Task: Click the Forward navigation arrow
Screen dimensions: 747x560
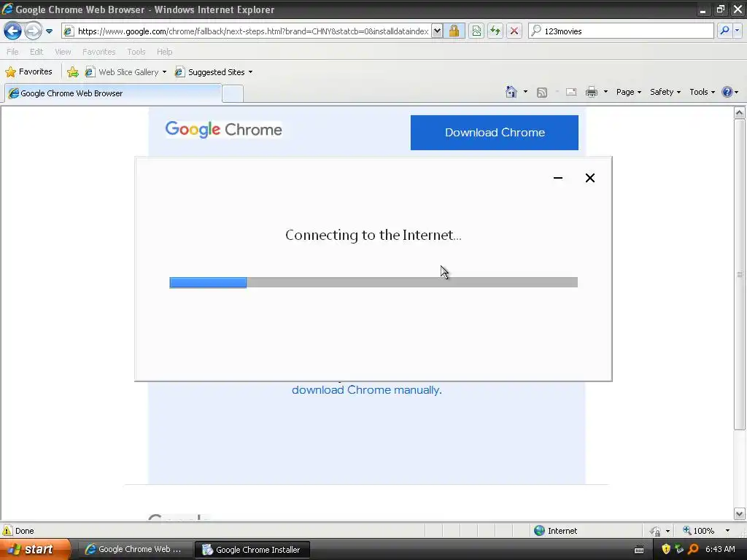Action: tap(33, 31)
